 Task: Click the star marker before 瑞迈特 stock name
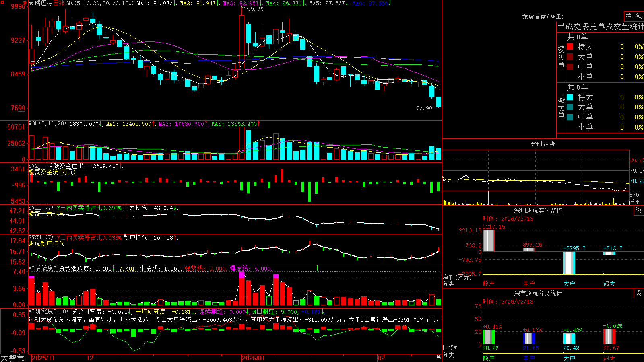coord(31,3)
